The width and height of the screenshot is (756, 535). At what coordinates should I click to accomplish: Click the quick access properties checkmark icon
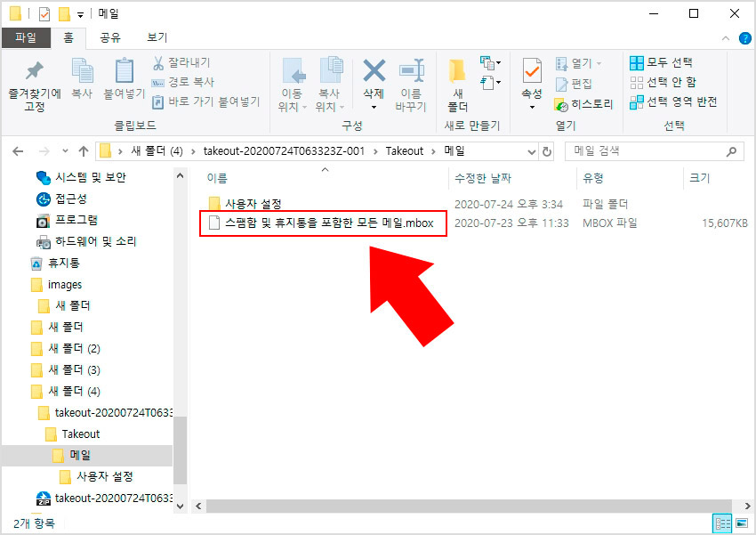(x=44, y=14)
